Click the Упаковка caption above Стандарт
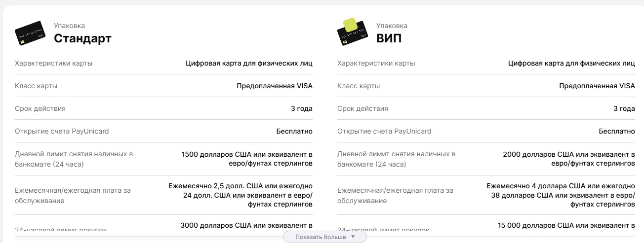Screen dimensions: 644x243 coord(69,26)
